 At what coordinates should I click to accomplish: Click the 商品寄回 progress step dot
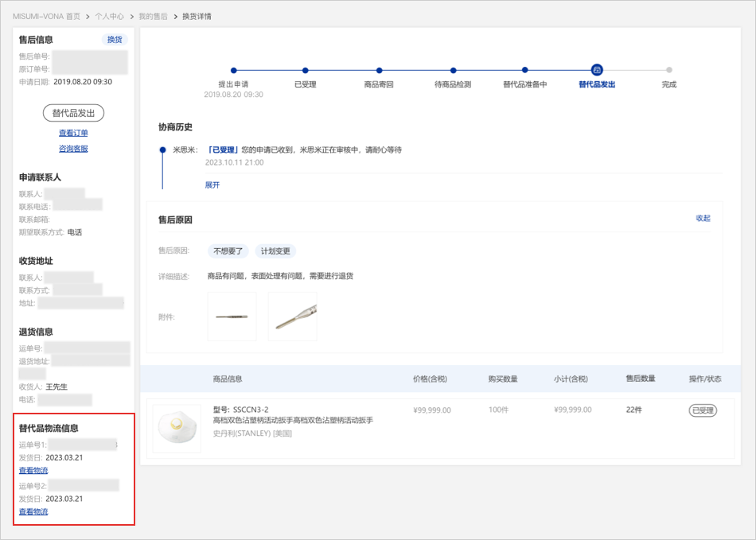tap(379, 70)
